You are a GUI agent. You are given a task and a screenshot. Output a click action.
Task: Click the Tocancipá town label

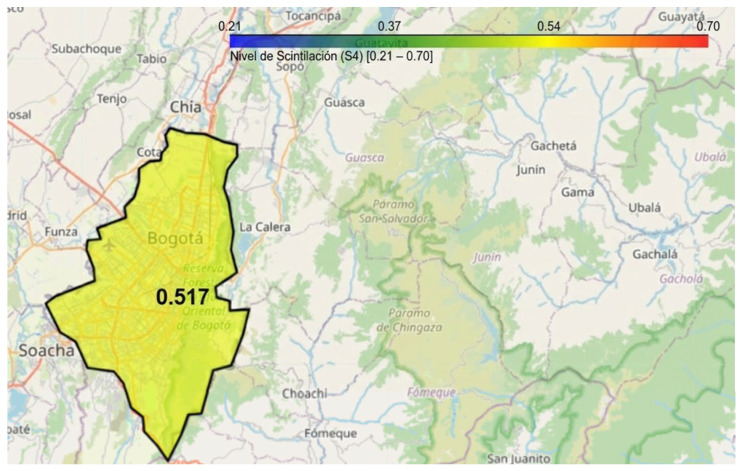tap(313, 16)
